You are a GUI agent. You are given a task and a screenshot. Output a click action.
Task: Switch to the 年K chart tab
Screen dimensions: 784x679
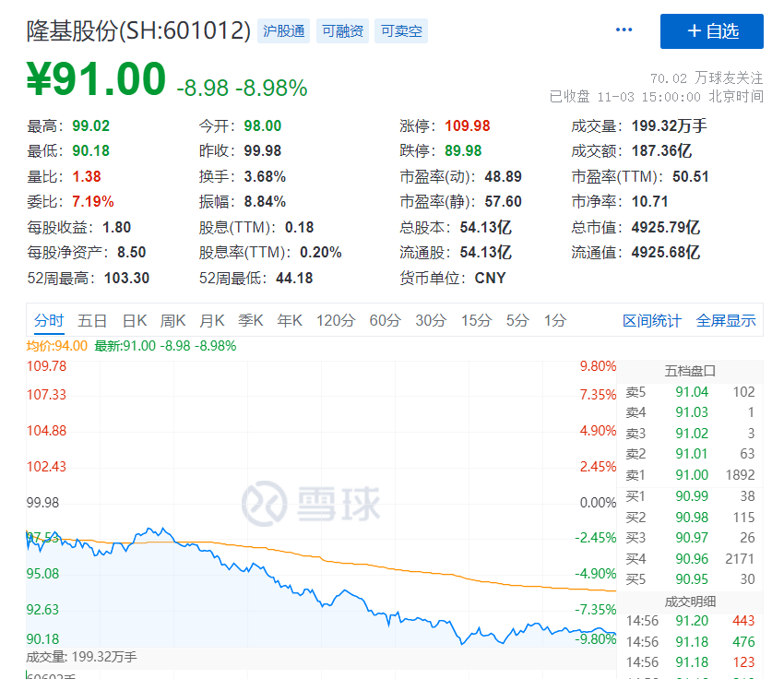tap(290, 320)
